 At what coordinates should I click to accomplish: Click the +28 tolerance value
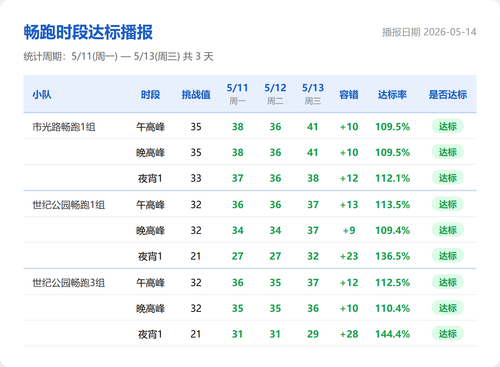click(349, 334)
